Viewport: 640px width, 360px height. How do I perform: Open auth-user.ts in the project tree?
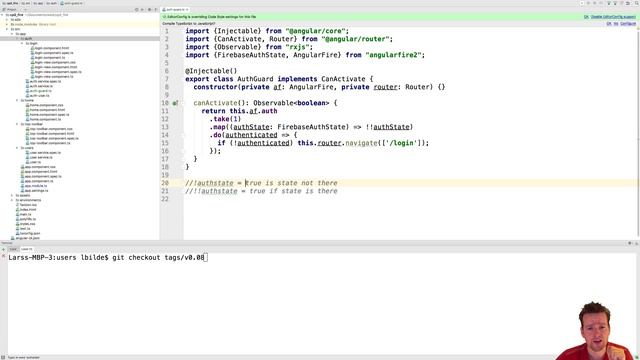click(x=39, y=96)
